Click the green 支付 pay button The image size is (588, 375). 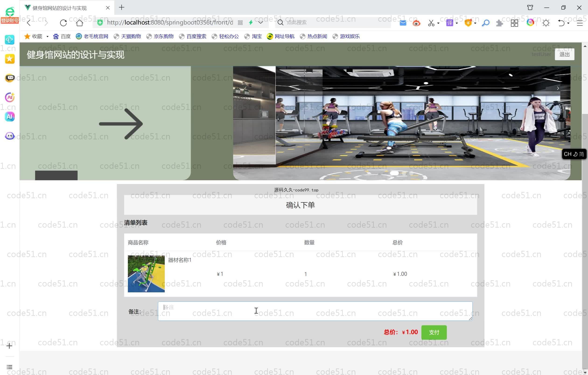(434, 332)
